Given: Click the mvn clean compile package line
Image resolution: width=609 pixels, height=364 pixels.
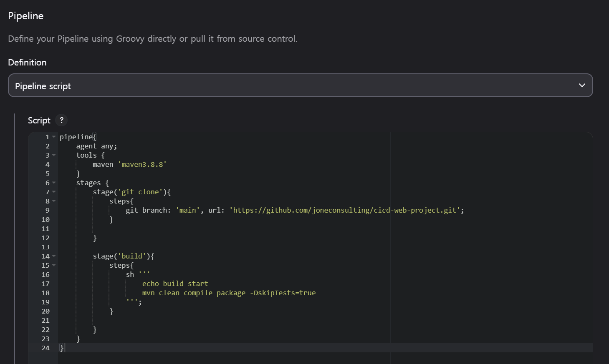Looking at the screenshot, I should (229, 293).
